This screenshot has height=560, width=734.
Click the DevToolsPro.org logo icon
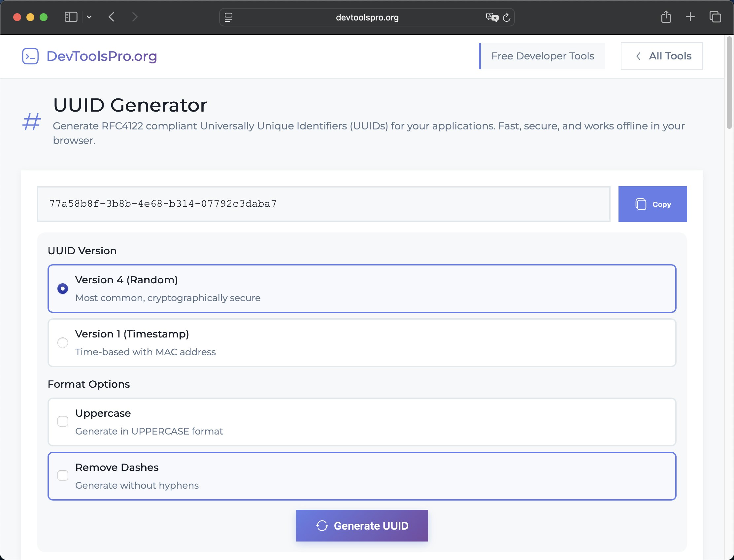click(x=30, y=56)
